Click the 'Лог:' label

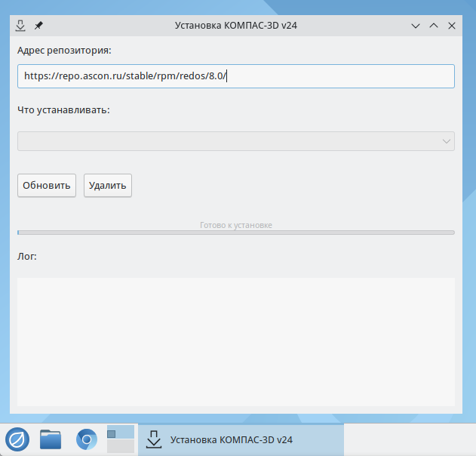27,256
